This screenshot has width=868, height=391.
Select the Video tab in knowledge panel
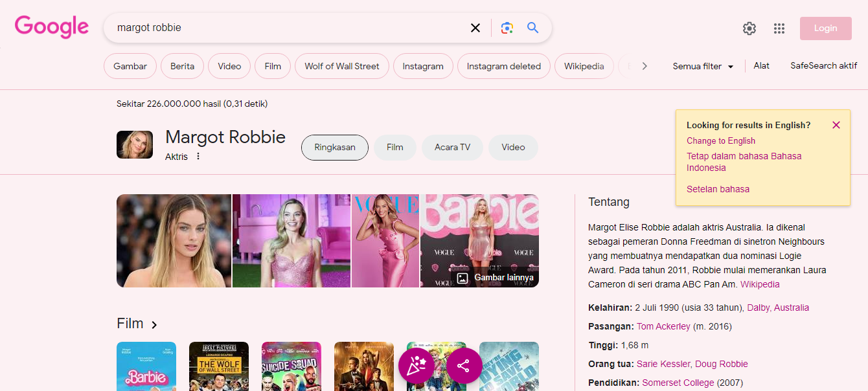coord(513,148)
